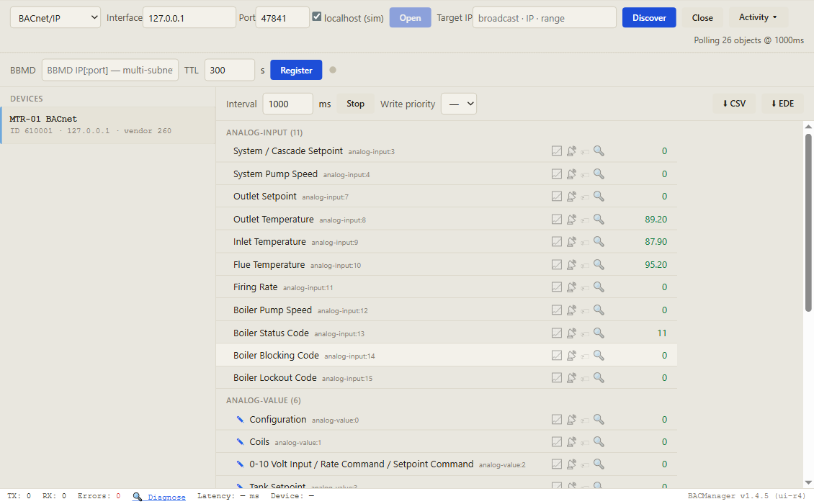Click satellite dish icon on System Pump Speed row
Screen dimensions: 814x504
pyautogui.click(x=571, y=174)
